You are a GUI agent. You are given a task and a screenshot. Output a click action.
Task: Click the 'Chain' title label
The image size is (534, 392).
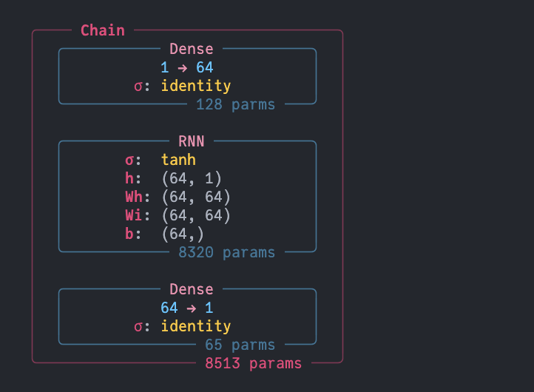103,30
